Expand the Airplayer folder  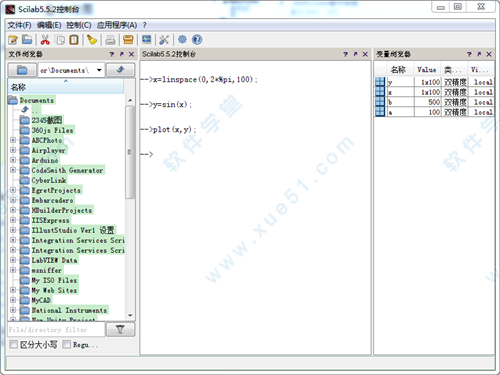tap(13, 150)
